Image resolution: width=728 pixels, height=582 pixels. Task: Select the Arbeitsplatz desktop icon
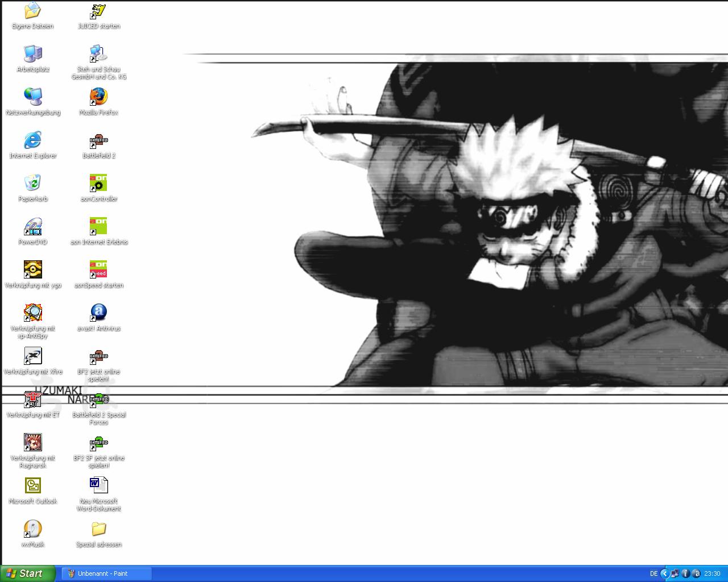pyautogui.click(x=33, y=53)
